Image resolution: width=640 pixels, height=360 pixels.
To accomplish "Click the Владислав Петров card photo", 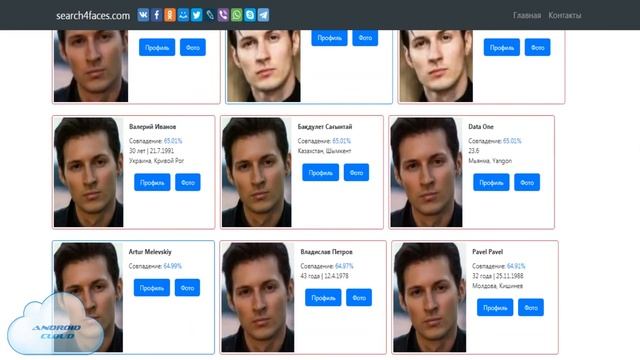I will (x=258, y=297).
